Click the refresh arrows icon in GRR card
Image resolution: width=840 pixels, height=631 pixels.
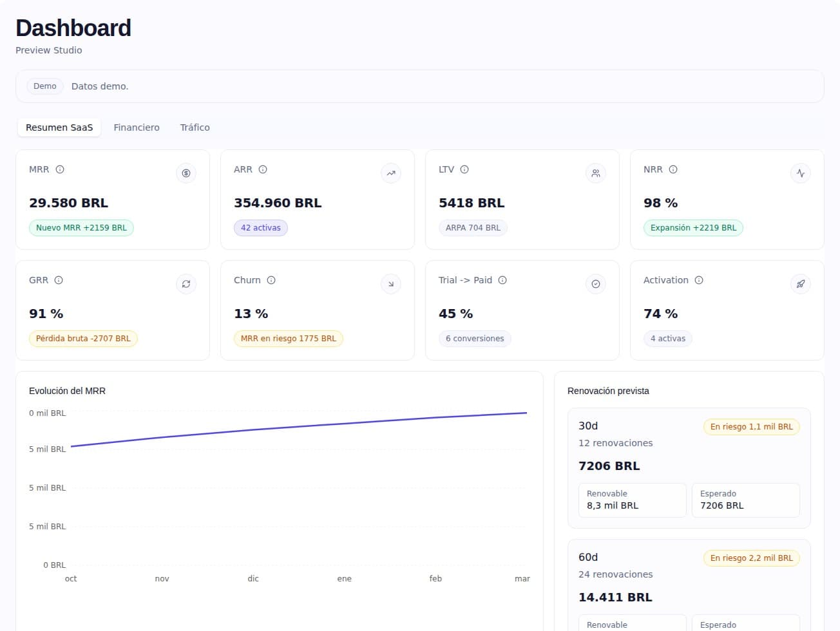[186, 284]
